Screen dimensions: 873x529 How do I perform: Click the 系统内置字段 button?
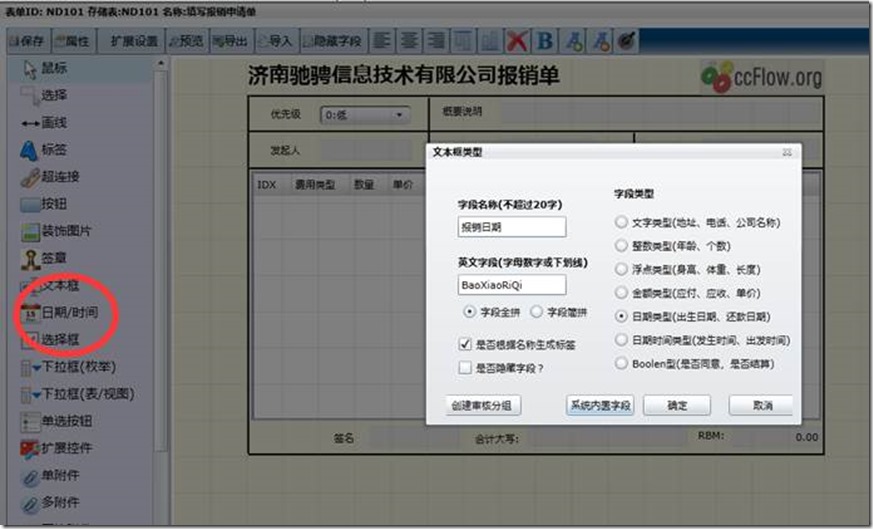point(600,405)
